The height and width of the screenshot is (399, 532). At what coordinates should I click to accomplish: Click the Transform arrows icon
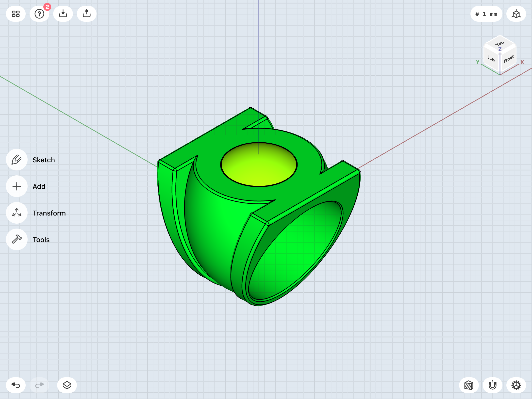tap(17, 213)
